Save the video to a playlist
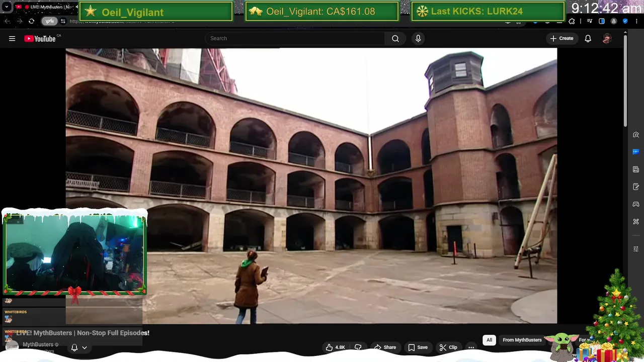Viewport: 644px width, 362px height. [418, 347]
